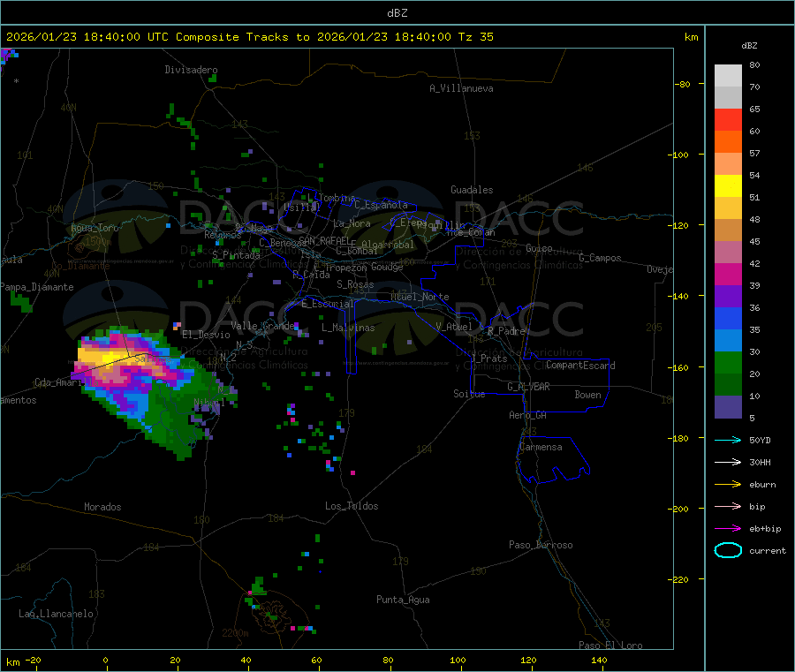Click the 'E_Escorial' map label
The width and height of the screenshot is (795, 672).
pyautogui.click(x=327, y=304)
